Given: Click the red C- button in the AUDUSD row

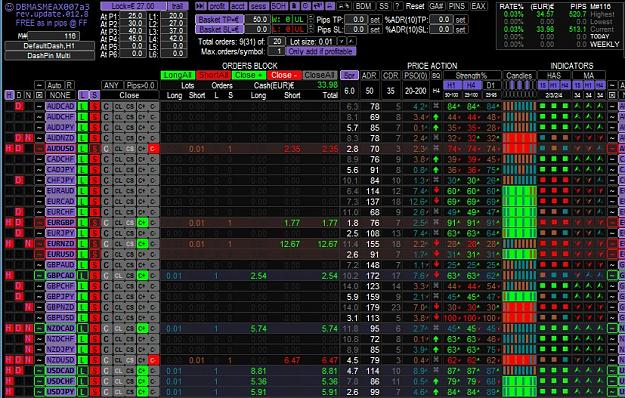Looking at the screenshot, I should (x=153, y=149).
